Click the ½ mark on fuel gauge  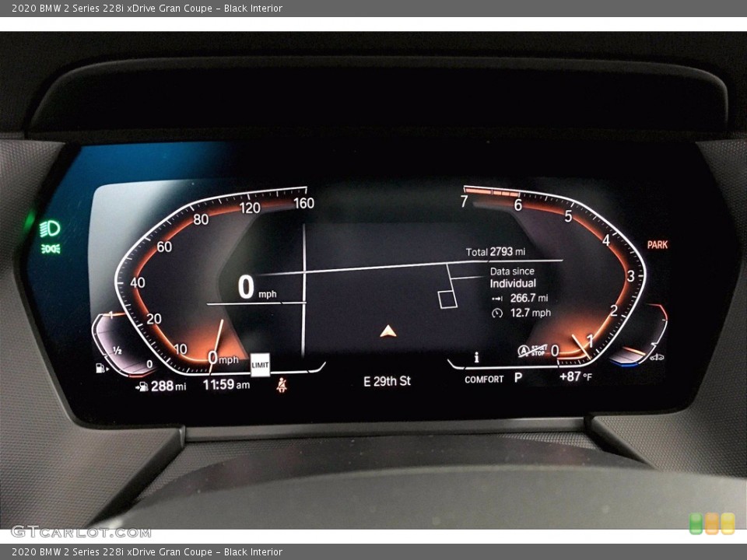(117, 351)
